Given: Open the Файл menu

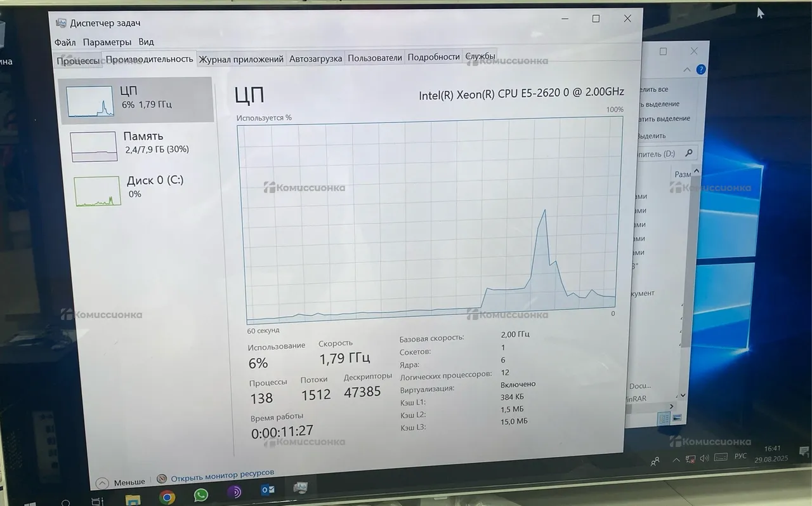Looking at the screenshot, I should click(65, 43).
